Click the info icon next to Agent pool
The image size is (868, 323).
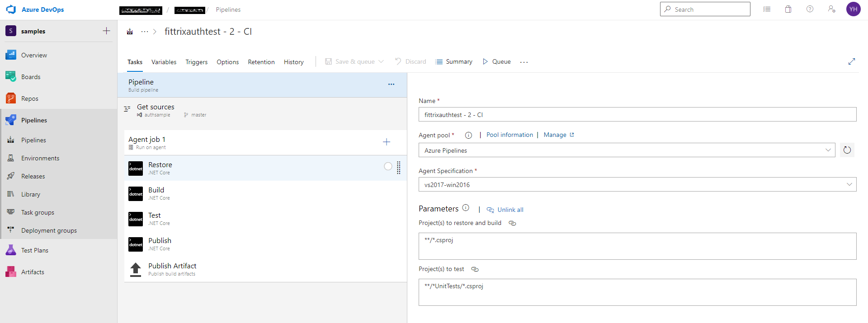468,135
